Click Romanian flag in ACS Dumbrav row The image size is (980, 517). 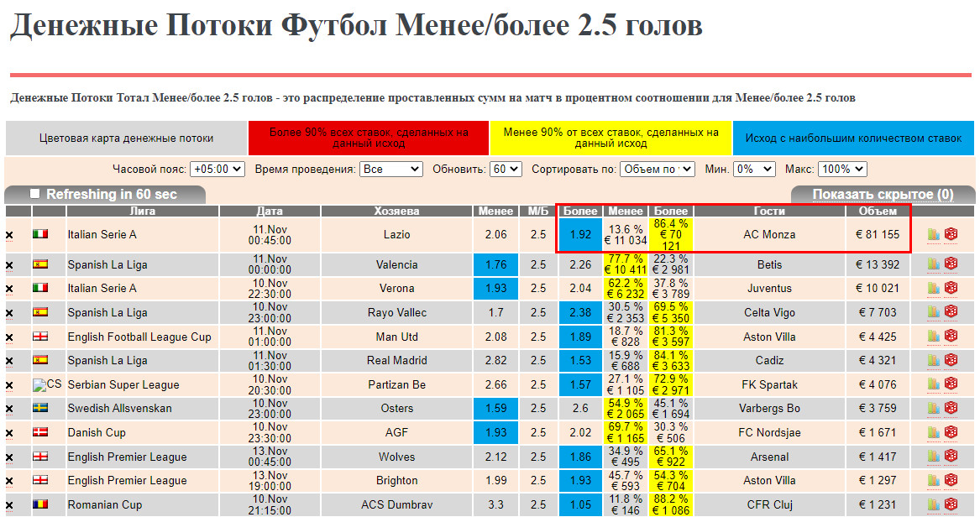pos(40,504)
